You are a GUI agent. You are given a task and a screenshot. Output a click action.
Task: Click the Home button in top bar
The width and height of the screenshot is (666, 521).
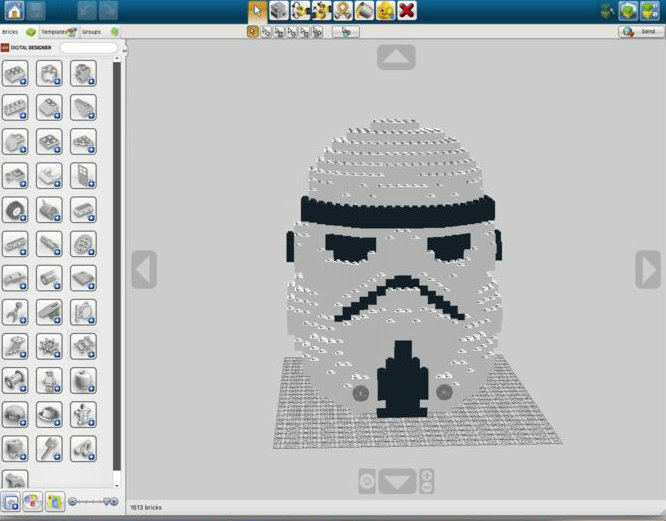pyautogui.click(x=14, y=11)
